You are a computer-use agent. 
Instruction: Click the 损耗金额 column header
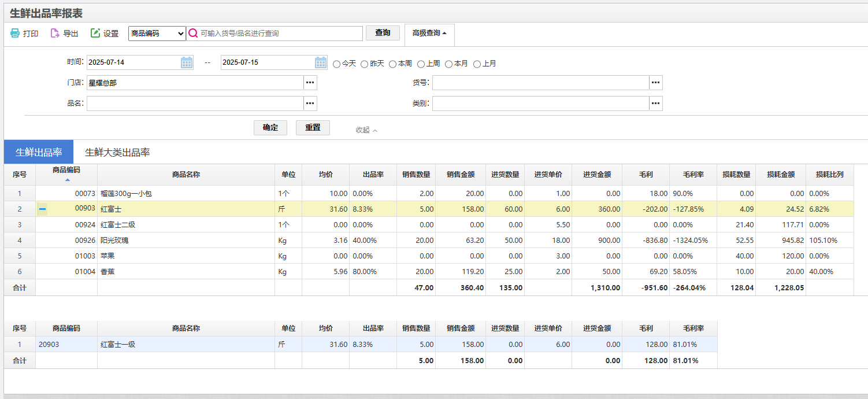pos(781,175)
